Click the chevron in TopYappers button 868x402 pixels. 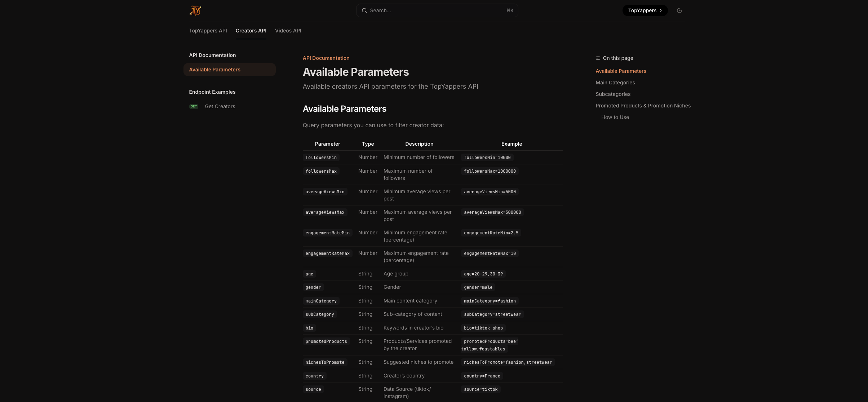click(661, 10)
